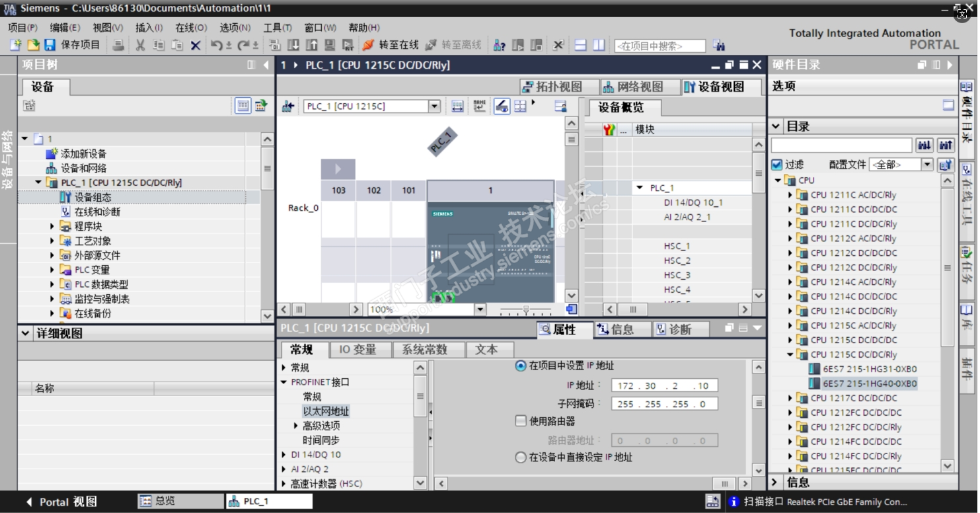Viewport: 980px width, 513px height.
Task: Expand the CPU 1217C DC/DC/DC catalog folder
Action: [x=790, y=398]
